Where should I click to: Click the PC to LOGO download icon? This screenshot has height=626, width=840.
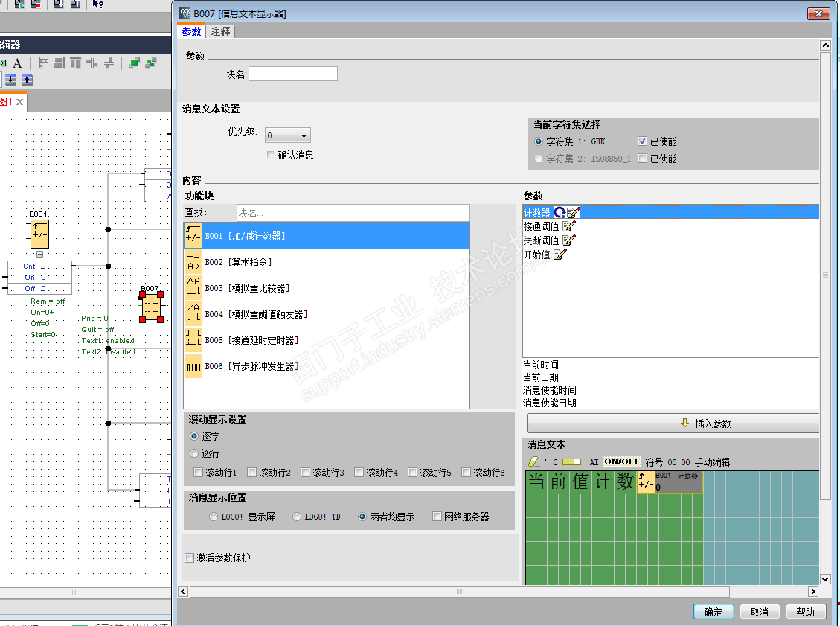pos(59,4)
